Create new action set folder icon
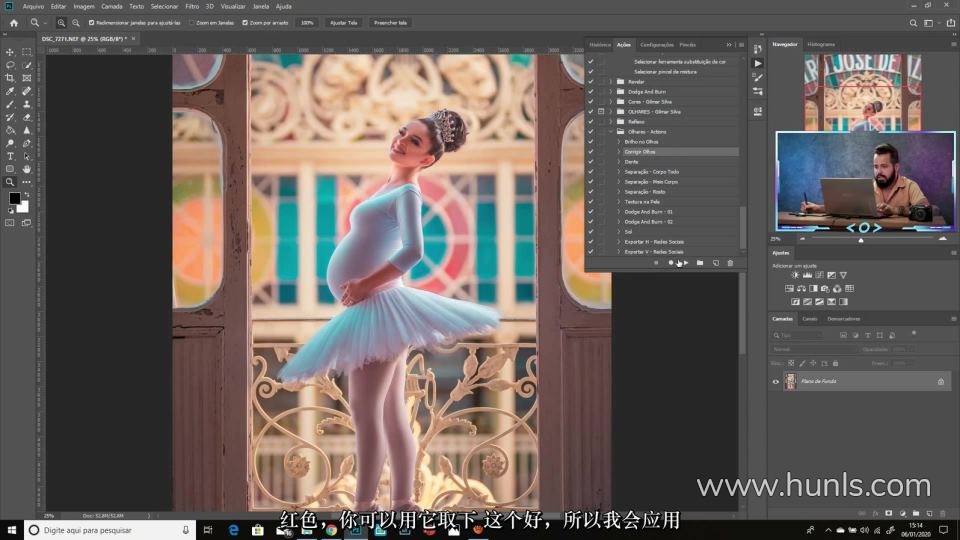 [700, 263]
